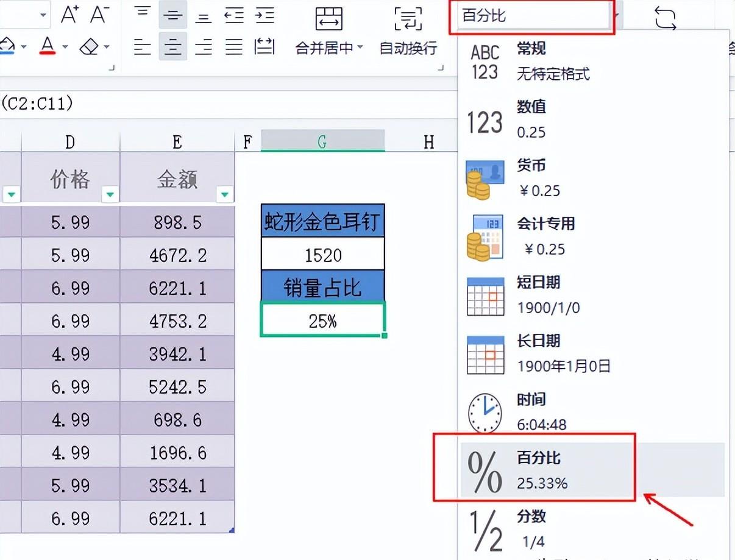
Task: Open the filter dropdown left of 价格
Action: (x=11, y=195)
